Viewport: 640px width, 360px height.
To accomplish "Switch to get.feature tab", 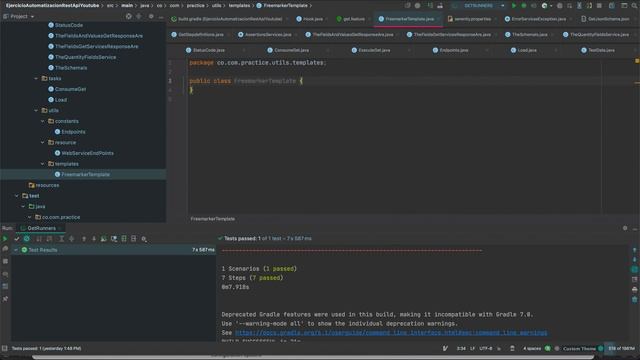I will point(351,19).
